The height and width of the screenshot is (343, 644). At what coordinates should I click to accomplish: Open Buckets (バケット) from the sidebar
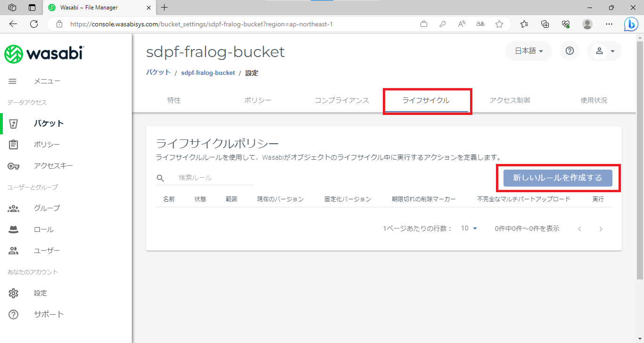pyautogui.click(x=49, y=123)
